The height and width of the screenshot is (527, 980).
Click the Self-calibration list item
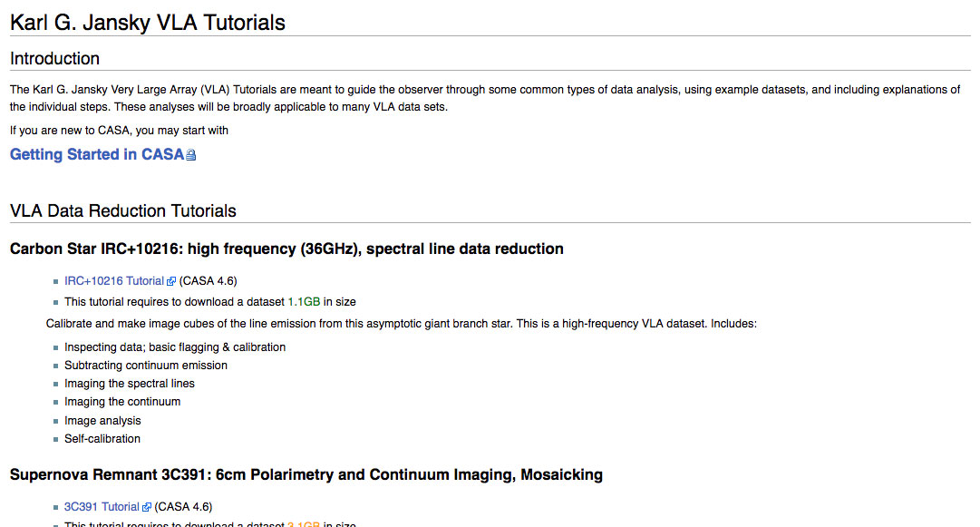tap(102, 439)
